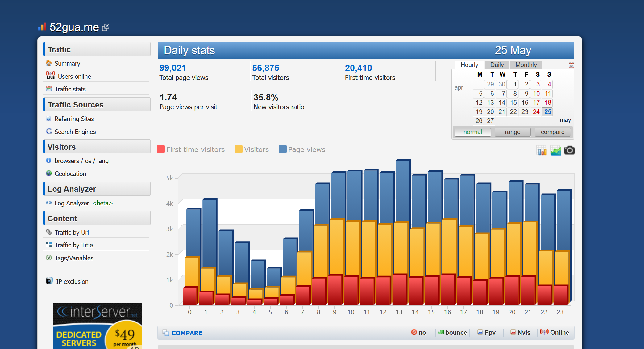Viewport: 644px width, 349px height.
Task: Switch to the Monthly tab
Action: point(526,65)
